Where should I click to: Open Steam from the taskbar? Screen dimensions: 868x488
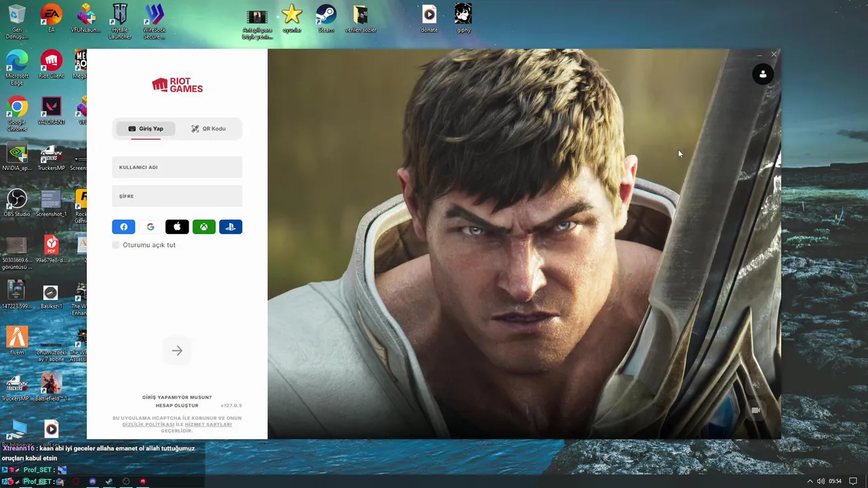click(x=109, y=482)
